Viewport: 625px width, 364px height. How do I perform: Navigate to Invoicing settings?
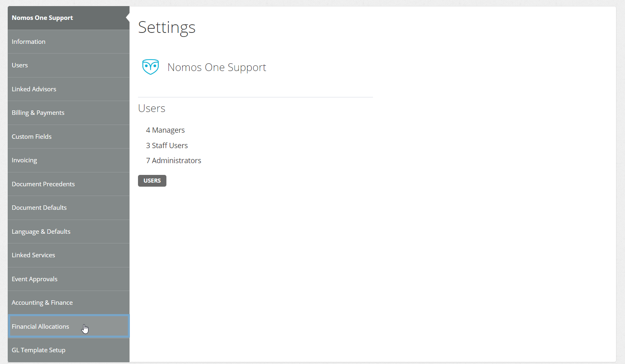69,160
